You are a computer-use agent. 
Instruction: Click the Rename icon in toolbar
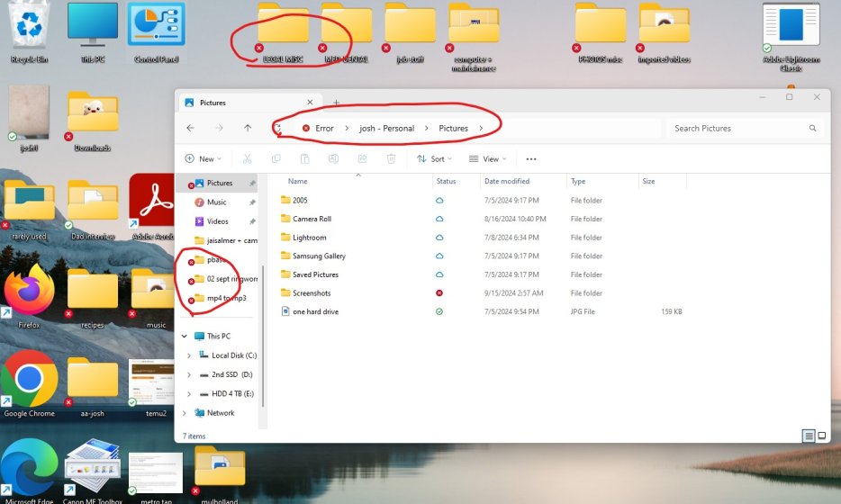333,159
